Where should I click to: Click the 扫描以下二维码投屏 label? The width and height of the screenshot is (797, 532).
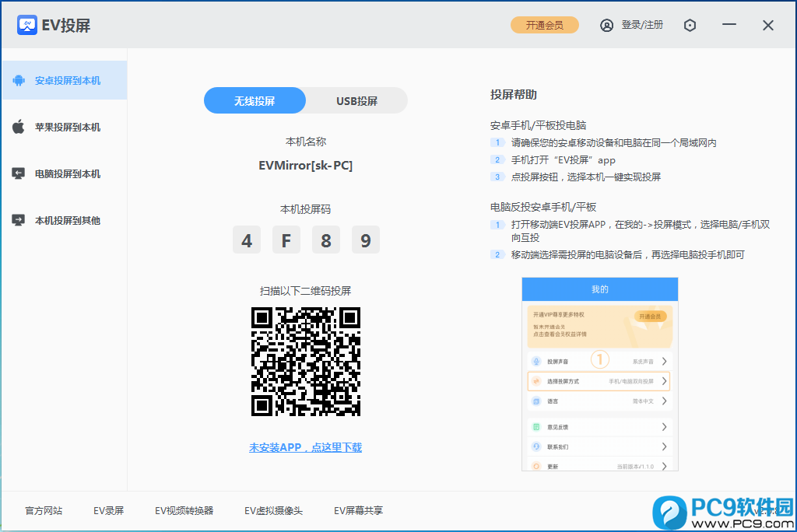(305, 291)
